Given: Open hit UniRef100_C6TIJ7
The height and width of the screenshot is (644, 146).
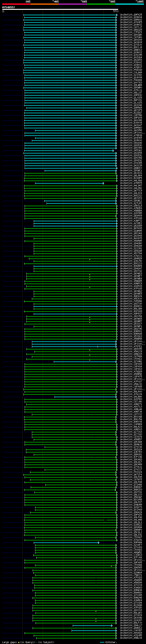Looking at the screenshot, I should point(131,27).
